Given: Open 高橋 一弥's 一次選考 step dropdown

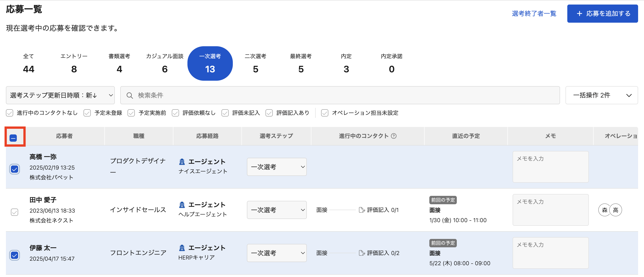Looking at the screenshot, I should pyautogui.click(x=276, y=167).
